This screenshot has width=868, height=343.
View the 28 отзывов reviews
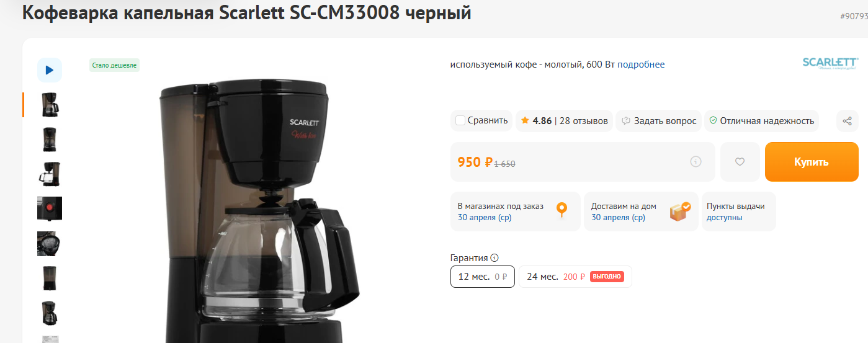(583, 121)
